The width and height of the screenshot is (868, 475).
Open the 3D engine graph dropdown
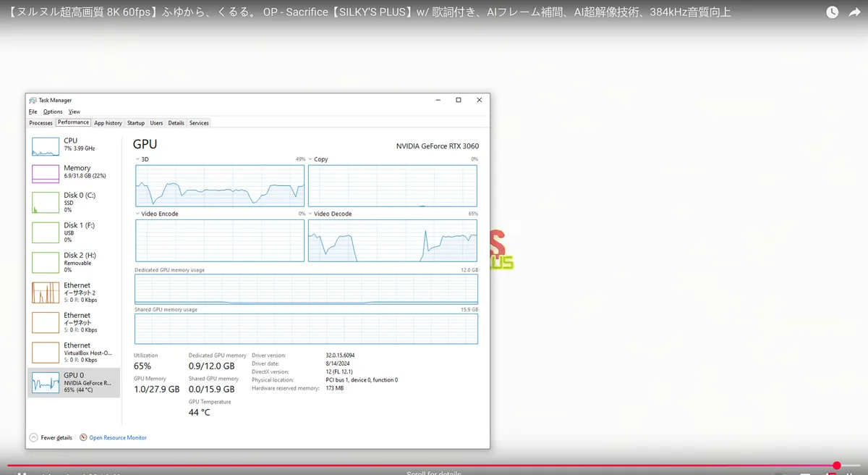point(138,159)
